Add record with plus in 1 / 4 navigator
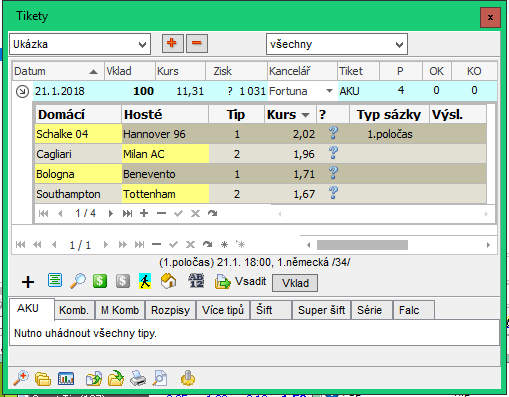The image size is (509, 397). (144, 213)
